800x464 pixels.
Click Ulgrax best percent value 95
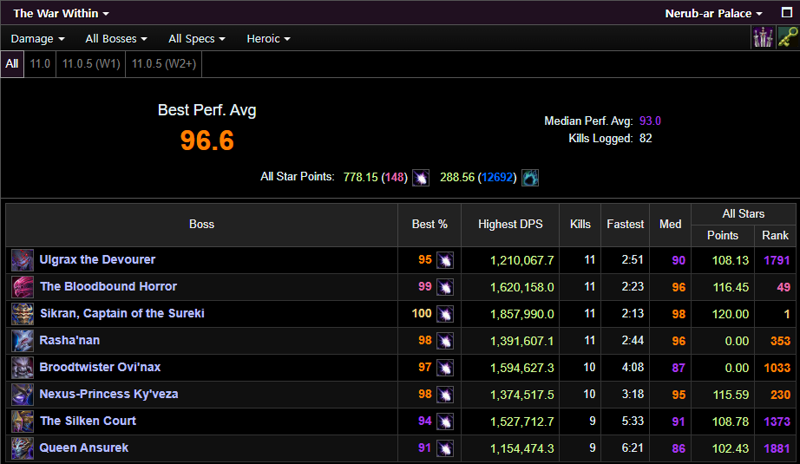(x=425, y=259)
